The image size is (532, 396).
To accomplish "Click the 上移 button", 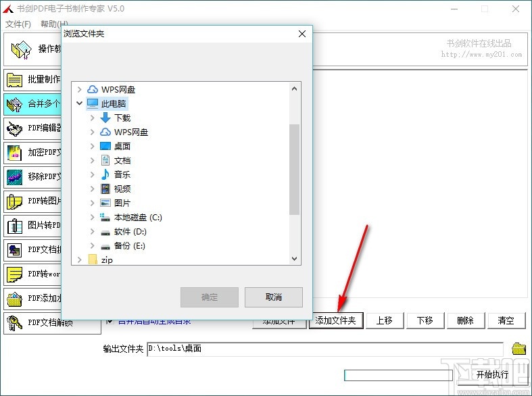I will [385, 320].
